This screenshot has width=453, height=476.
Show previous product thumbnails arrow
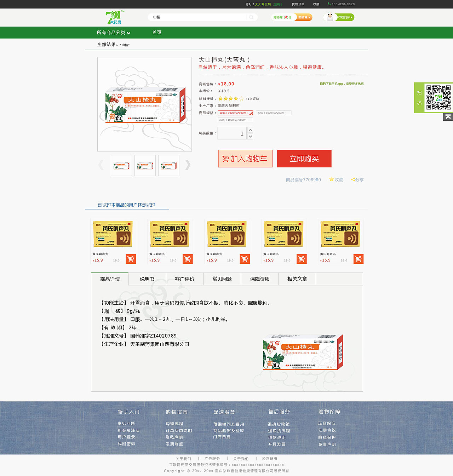coord(101,165)
